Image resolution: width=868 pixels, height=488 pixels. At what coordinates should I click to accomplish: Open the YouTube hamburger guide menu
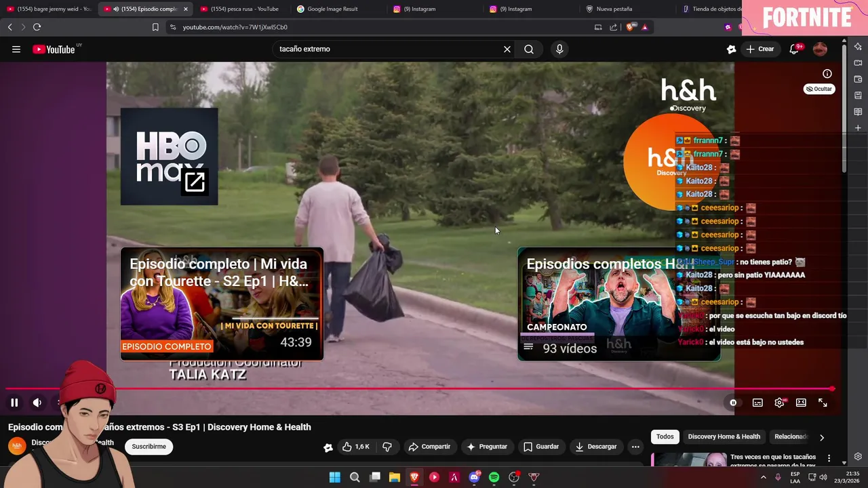click(16, 49)
